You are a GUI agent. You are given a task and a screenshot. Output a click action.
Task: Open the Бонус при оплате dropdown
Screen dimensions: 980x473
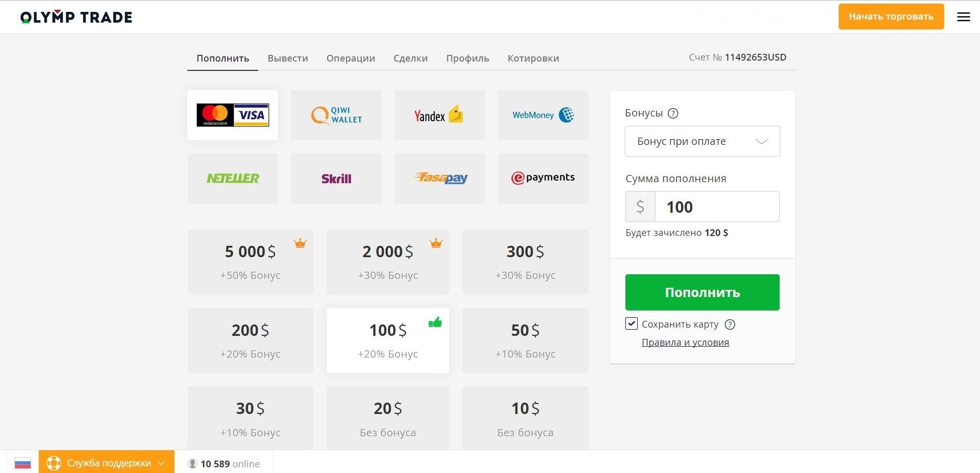pos(703,141)
